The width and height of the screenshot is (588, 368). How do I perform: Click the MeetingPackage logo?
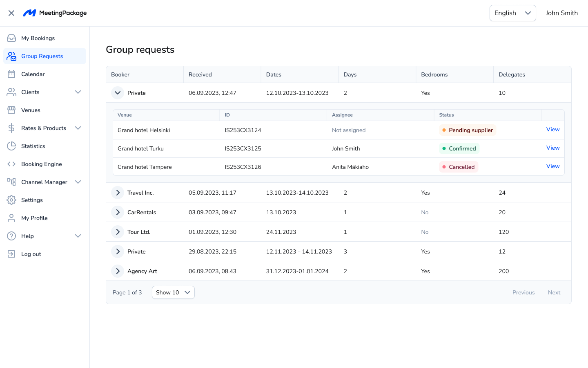coord(55,13)
